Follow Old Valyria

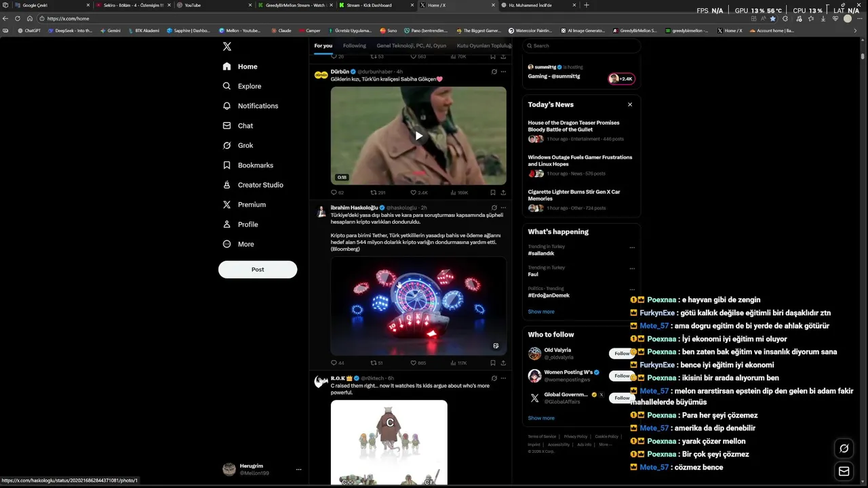tap(622, 353)
